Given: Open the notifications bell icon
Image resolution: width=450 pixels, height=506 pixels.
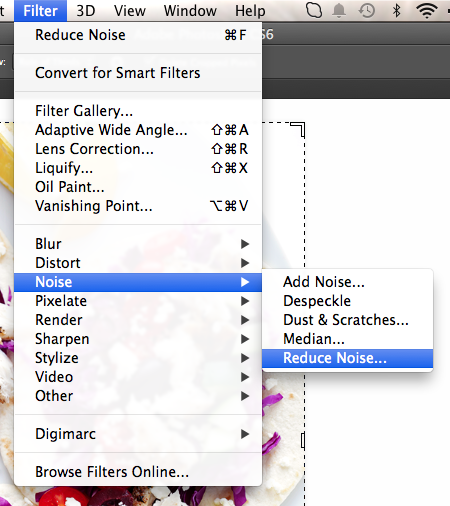Looking at the screenshot, I should (339, 11).
